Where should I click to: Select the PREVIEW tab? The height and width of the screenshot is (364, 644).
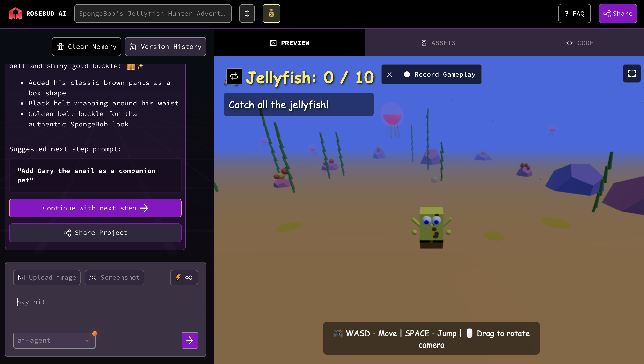[x=289, y=43]
